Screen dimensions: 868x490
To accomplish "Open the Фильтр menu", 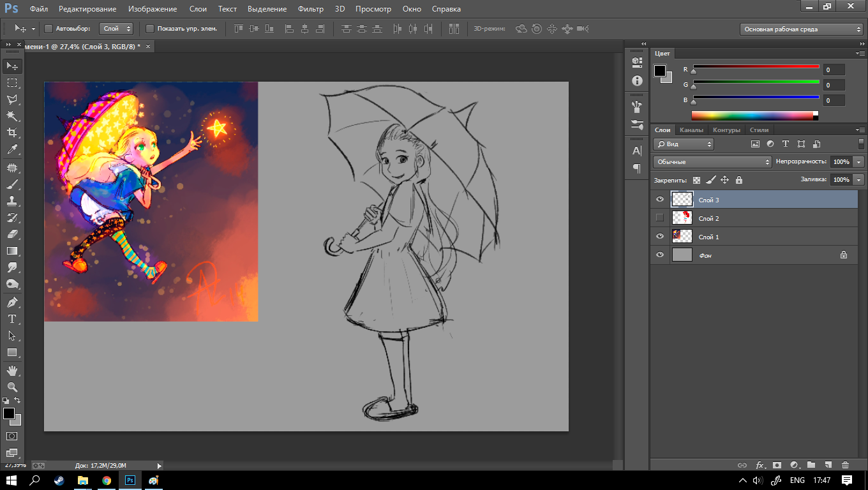I will tap(311, 9).
